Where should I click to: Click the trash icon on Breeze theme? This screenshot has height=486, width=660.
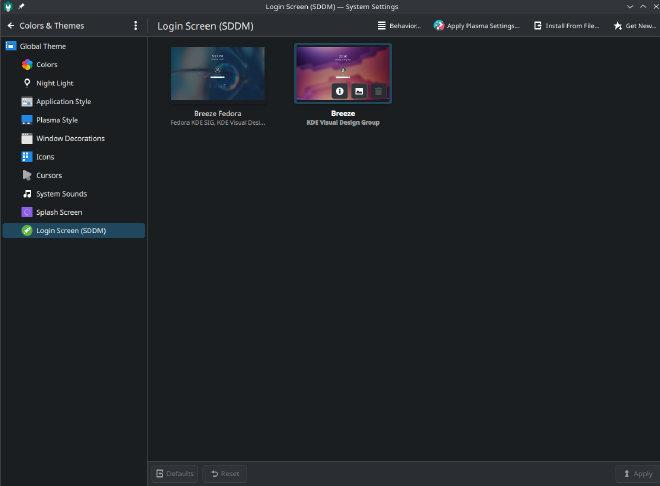(378, 91)
